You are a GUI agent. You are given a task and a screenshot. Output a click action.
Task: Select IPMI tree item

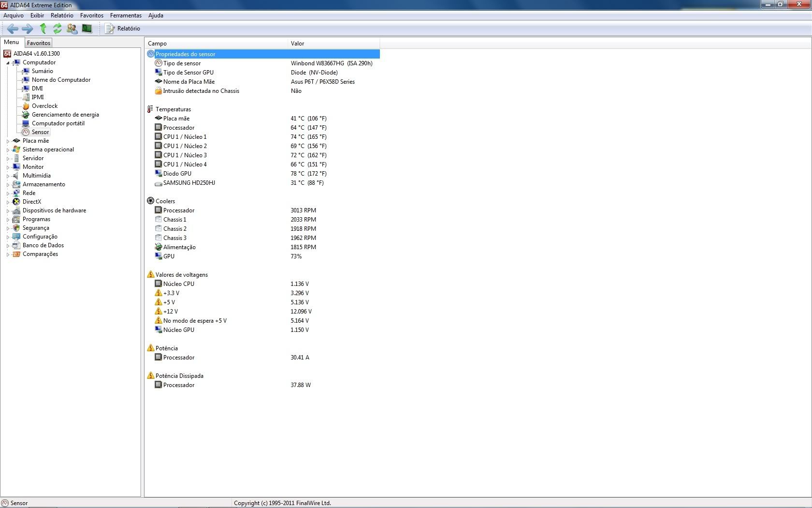coord(38,97)
